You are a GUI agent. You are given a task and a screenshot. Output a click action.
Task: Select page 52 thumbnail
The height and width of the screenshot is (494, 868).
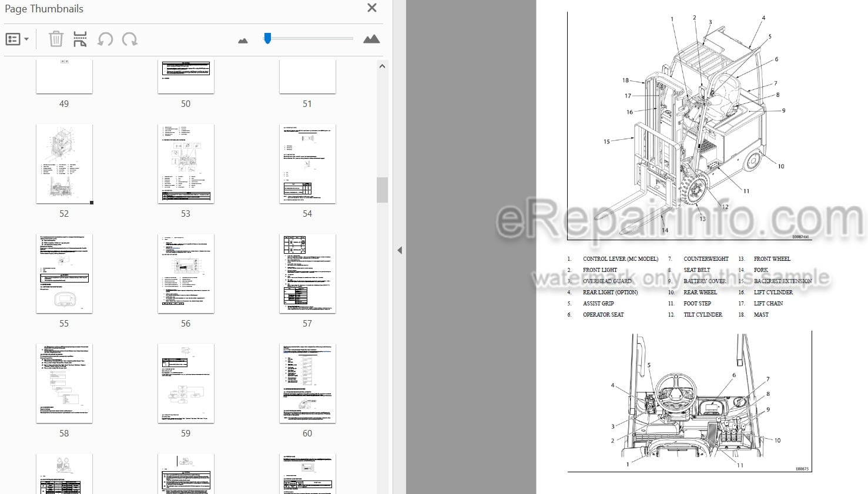[64, 164]
